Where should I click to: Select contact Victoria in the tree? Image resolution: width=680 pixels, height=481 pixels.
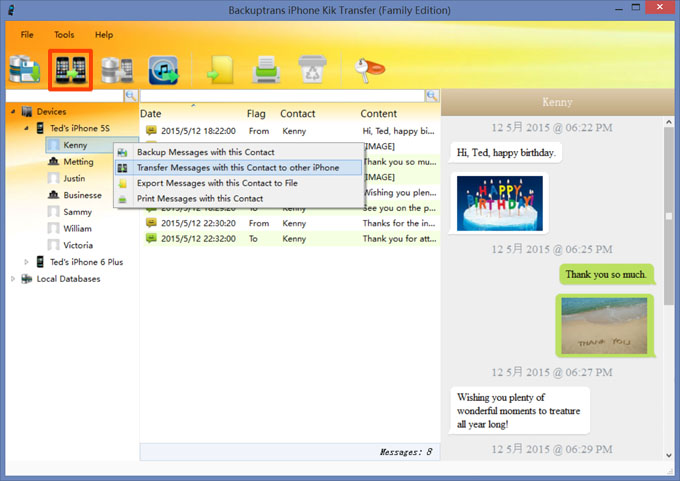[x=78, y=245]
